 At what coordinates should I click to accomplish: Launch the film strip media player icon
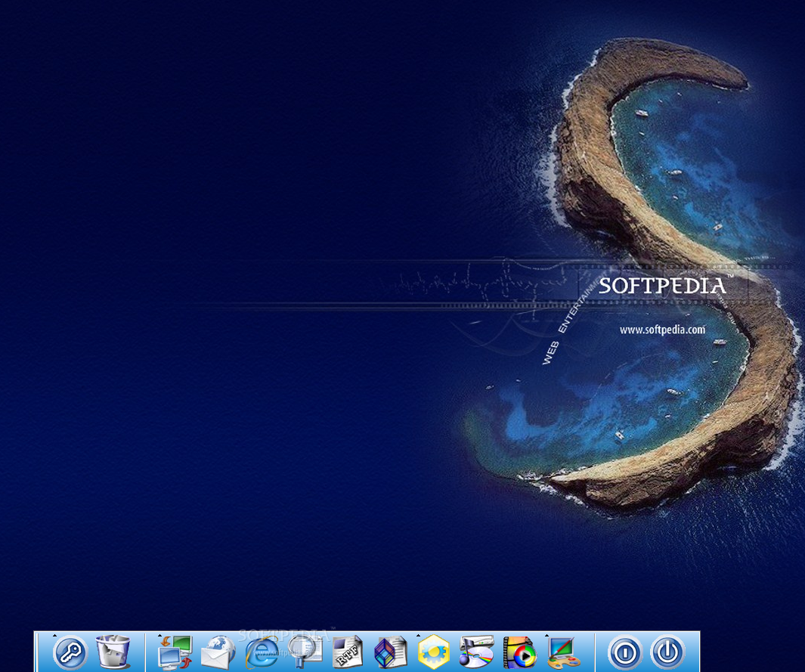click(x=520, y=652)
